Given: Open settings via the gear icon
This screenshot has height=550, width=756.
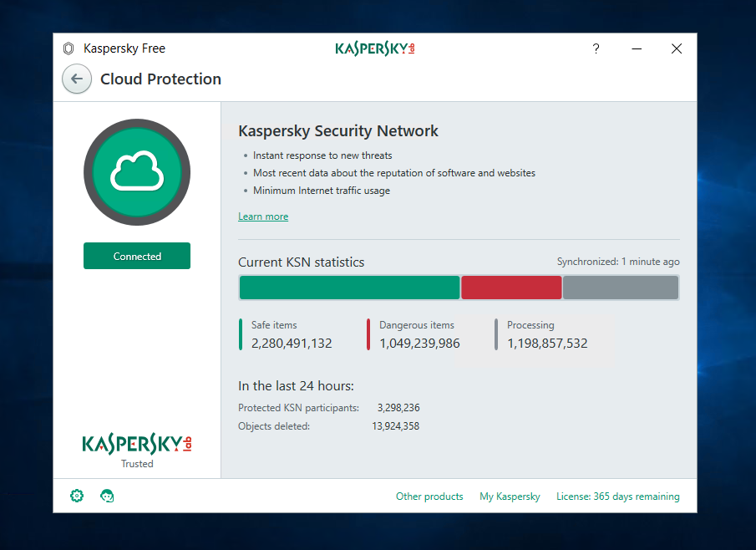Looking at the screenshot, I should point(77,496).
